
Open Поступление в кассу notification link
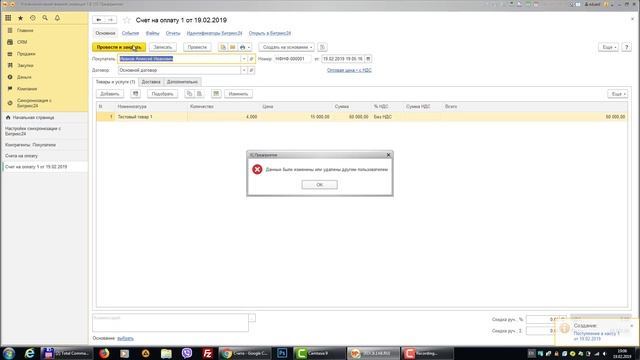point(596,336)
